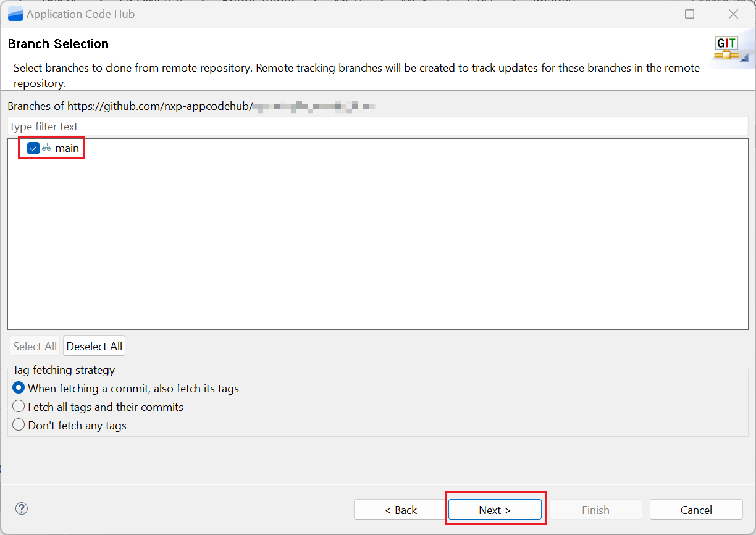Close the Application Code Hub dialog
756x535 pixels.
[733, 14]
